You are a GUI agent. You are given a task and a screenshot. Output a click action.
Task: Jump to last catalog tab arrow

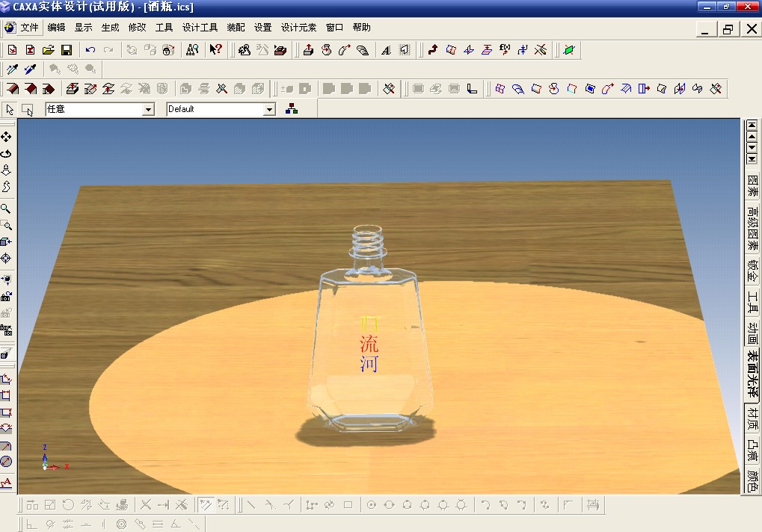pos(752,159)
